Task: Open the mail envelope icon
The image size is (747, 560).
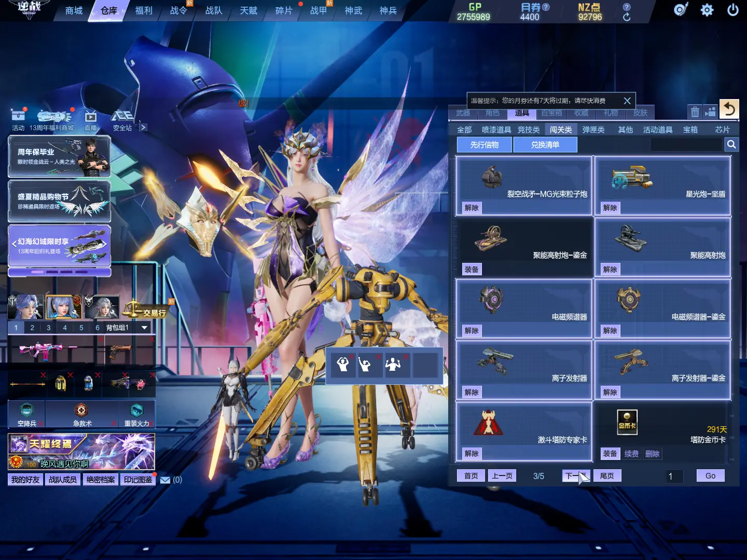Action: click(165, 480)
